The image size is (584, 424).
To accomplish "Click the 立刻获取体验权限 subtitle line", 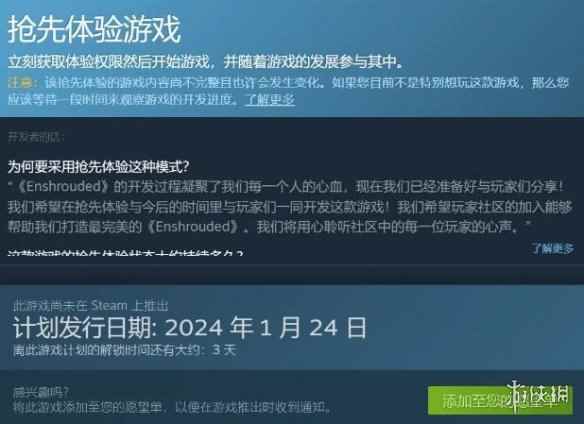I will 205,62.
